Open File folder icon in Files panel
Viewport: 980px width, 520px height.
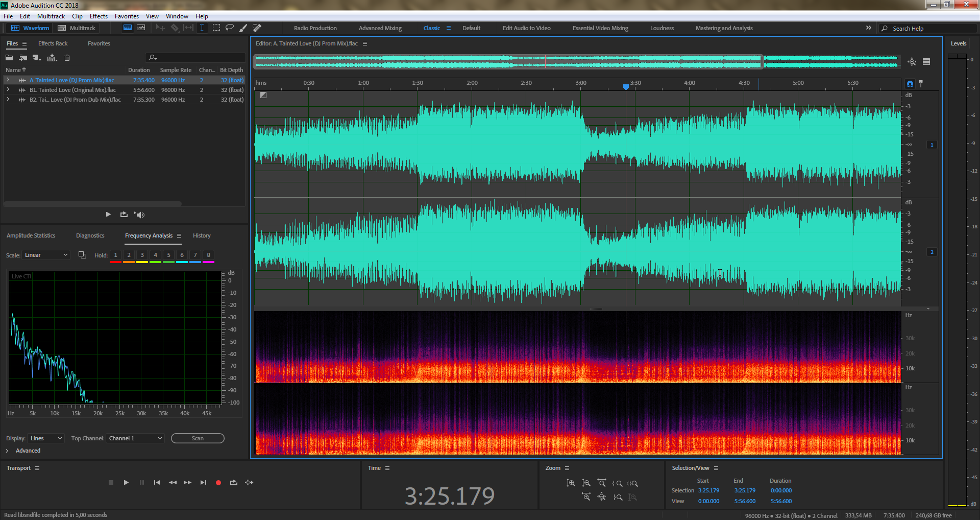coord(9,58)
